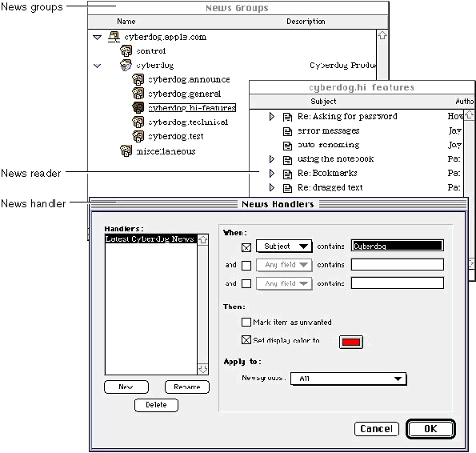Click the OK button

[x=430, y=429]
